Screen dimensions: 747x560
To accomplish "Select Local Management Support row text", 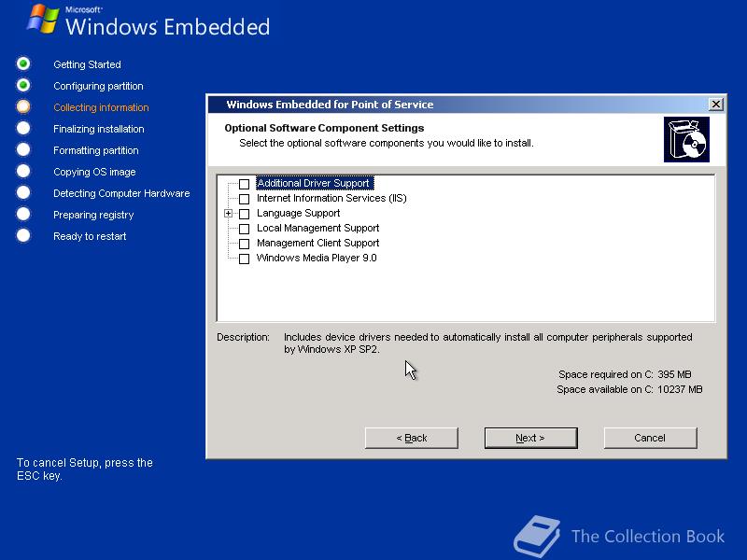I will point(317,228).
